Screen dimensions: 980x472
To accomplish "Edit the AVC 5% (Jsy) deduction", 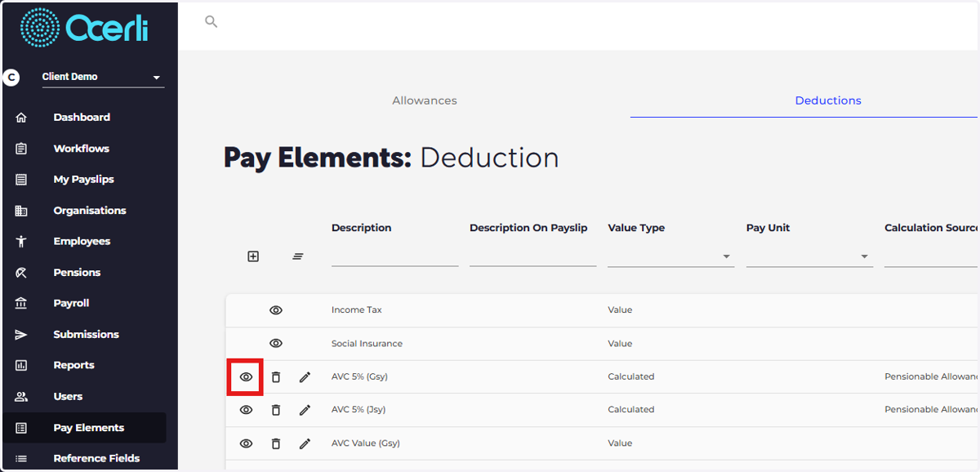I will click(x=305, y=410).
